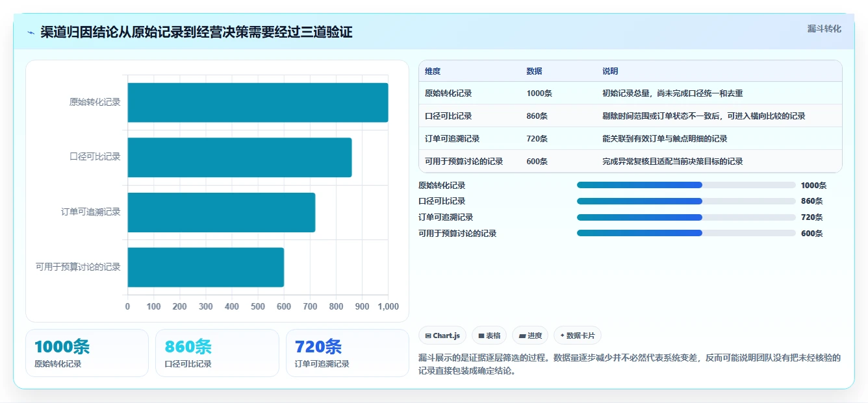Click the 维度 column header
The height and width of the screenshot is (403, 868).
tap(433, 71)
